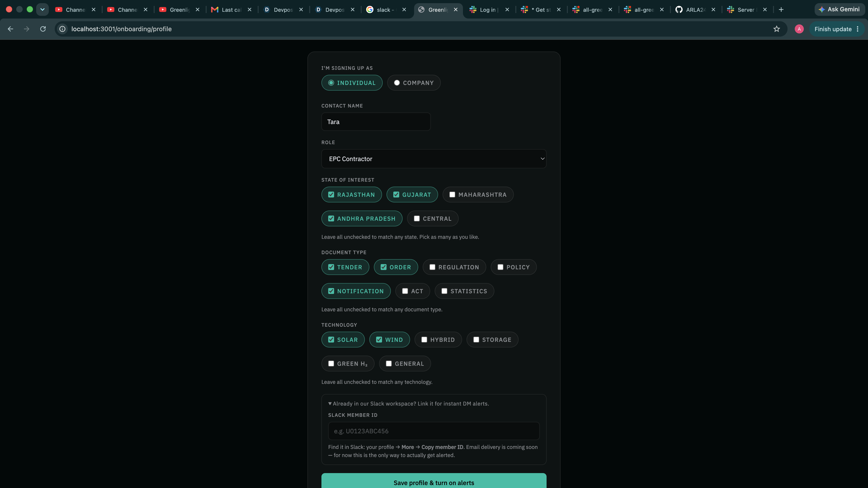Uncheck the Andhra Pradesh state

[x=362, y=218]
